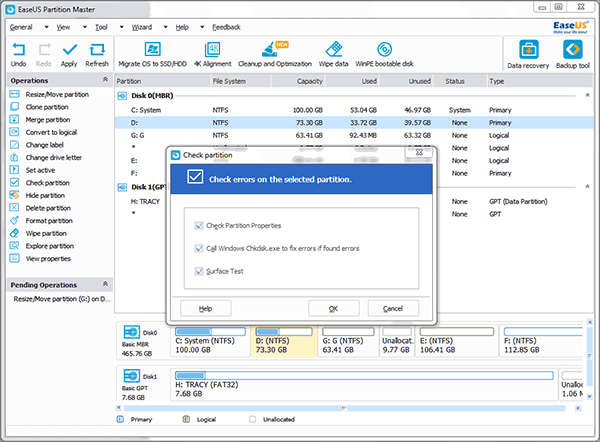
Task: Open the Tool menu dropdown arrow
Action: click(122, 27)
